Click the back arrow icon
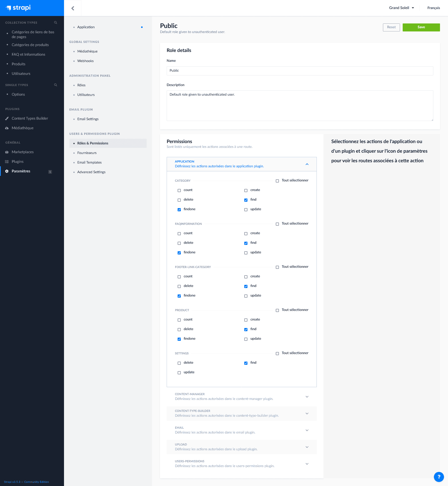Screen dimensions: 448x486 coord(73,8)
